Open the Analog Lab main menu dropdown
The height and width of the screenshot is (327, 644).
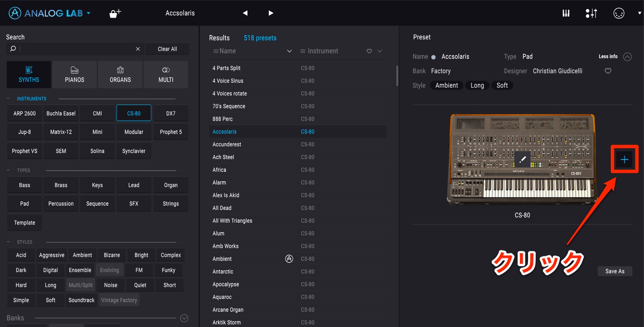88,13
